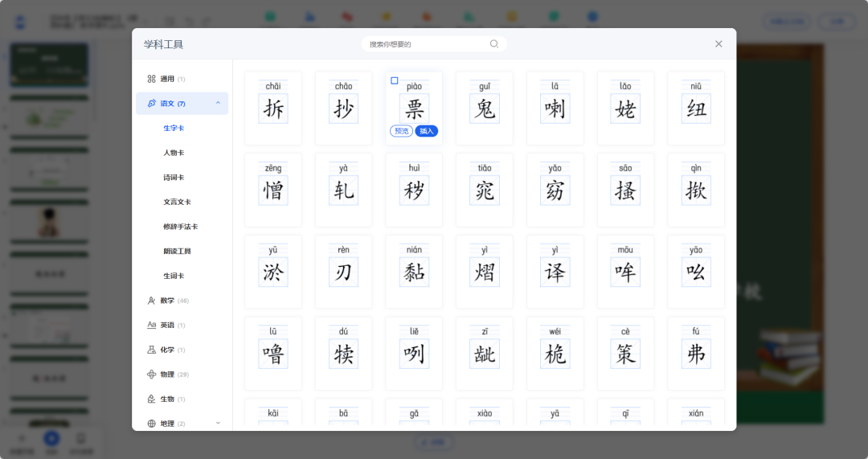Tick the checkbox on the 票 card

[x=394, y=81]
